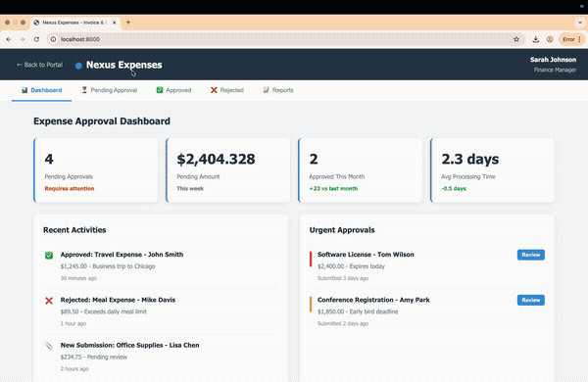This screenshot has width=588, height=382.
Task: Click the Recent Activities heading
Action: coord(74,230)
